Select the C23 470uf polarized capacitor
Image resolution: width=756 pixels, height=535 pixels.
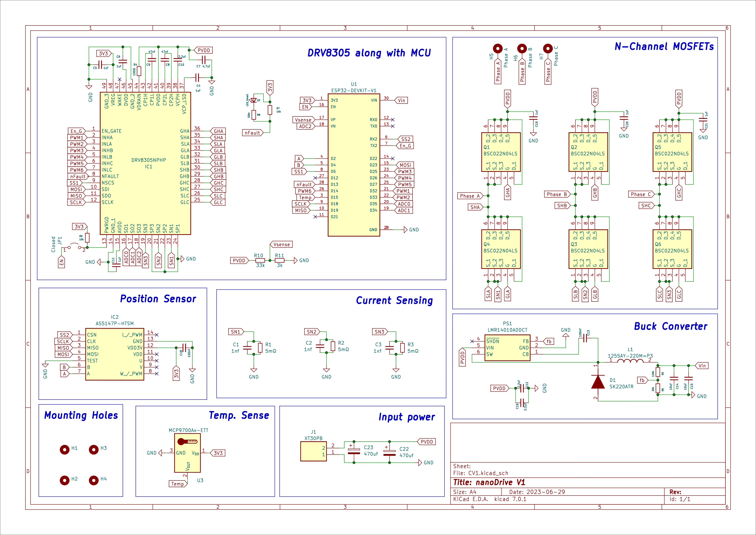coord(354,452)
